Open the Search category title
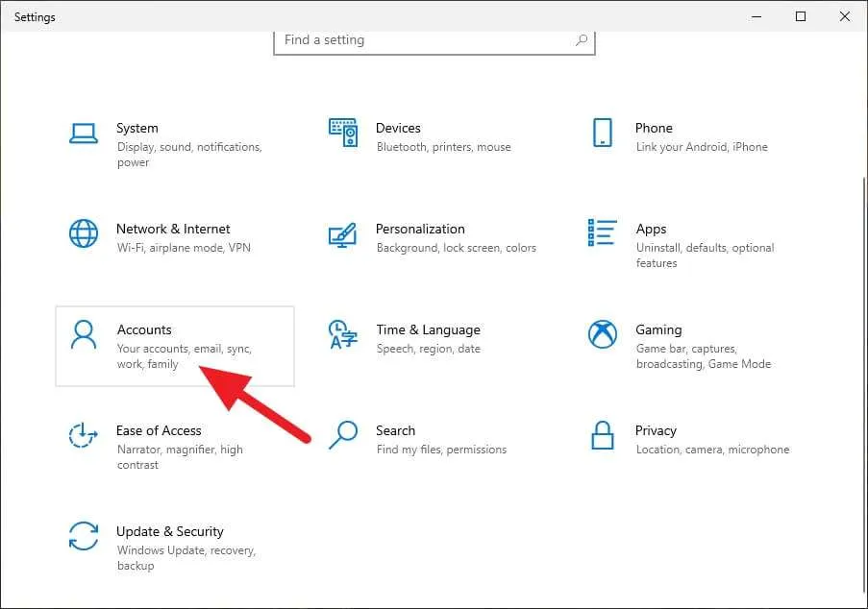Screen dimensions: 868x609 click(x=395, y=430)
